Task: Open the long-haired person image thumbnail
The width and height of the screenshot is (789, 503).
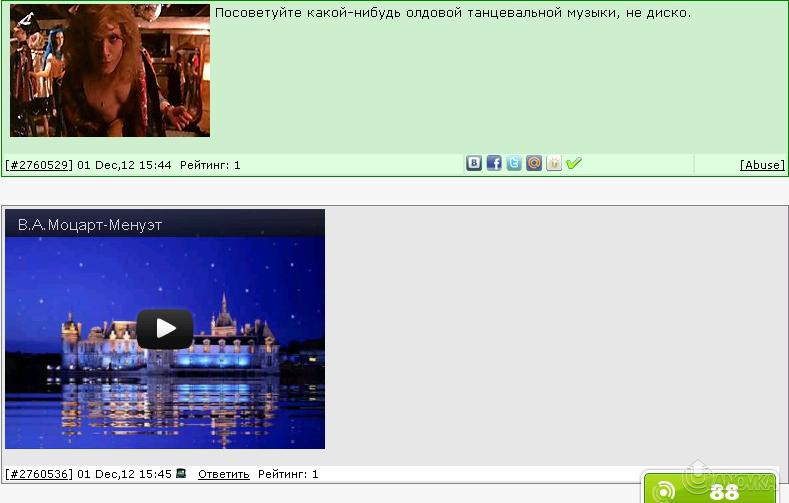Action: [110, 70]
